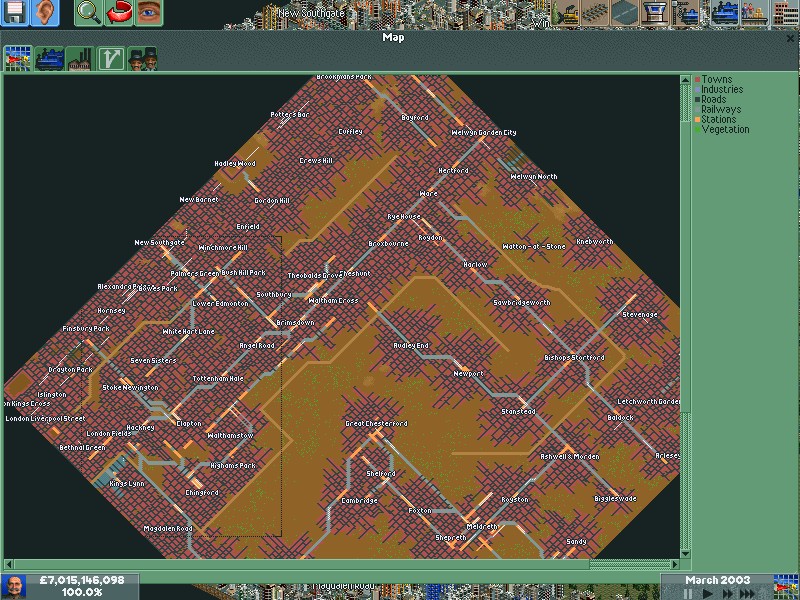Image resolution: width=800 pixels, height=600 pixels.
Task: Click Newport on the map
Action: 468,373
